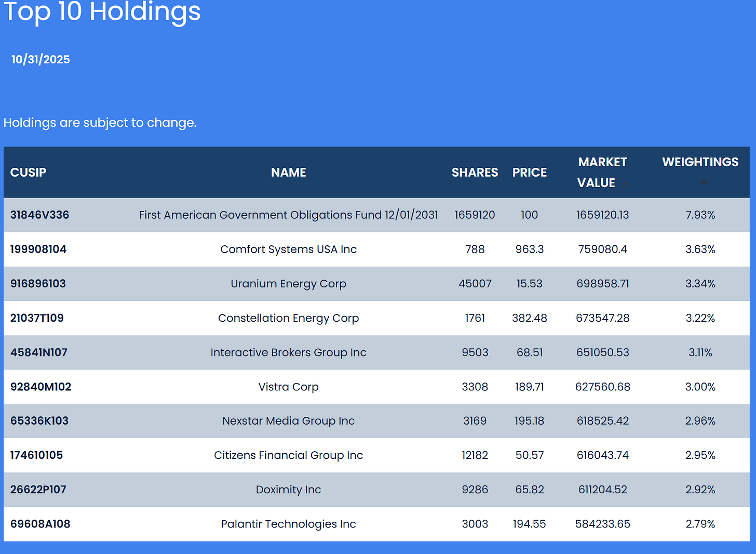Click the 'Holdings are subject to change.' note
Screen dimensions: 756x554
click(100, 123)
